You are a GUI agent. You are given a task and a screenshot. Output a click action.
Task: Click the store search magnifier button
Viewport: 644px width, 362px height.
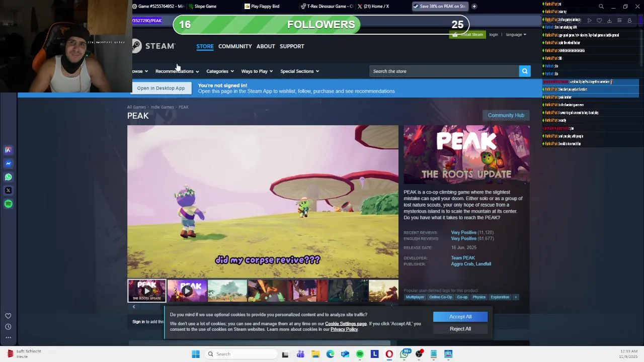coord(525,71)
